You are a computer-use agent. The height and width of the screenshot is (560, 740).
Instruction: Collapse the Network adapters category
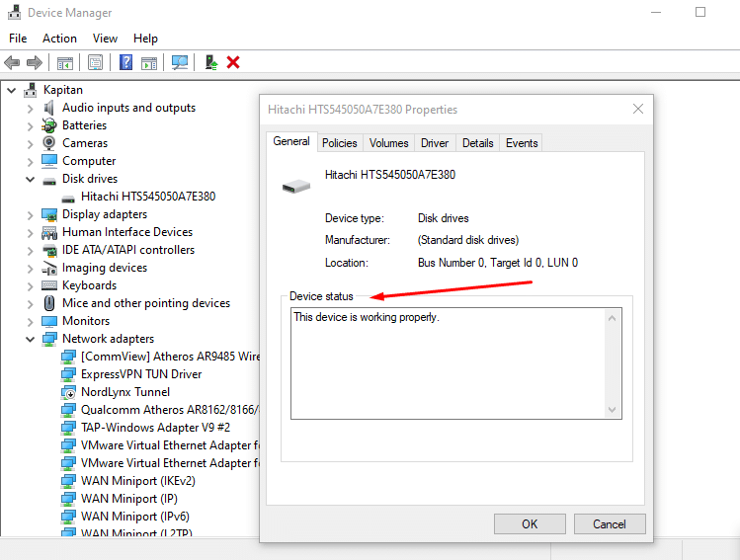[x=31, y=339]
